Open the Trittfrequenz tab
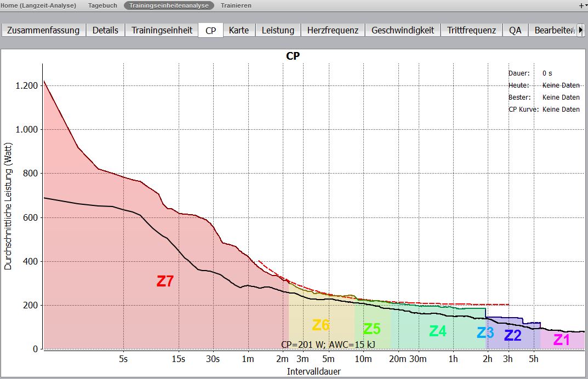 (x=471, y=30)
